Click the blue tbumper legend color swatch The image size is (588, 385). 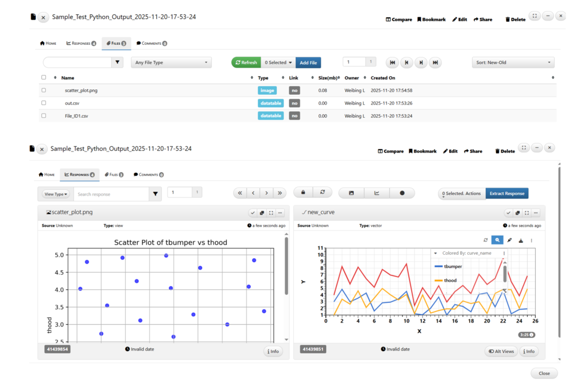(439, 267)
